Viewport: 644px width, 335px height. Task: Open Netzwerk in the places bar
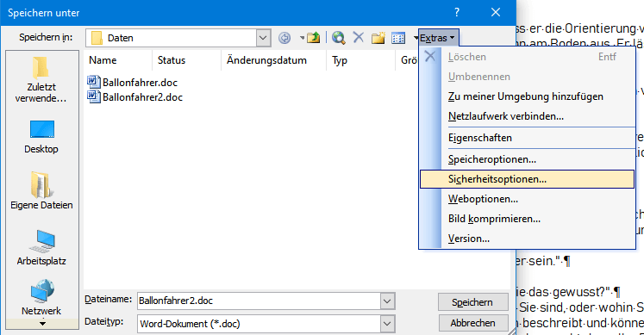pos(41,297)
